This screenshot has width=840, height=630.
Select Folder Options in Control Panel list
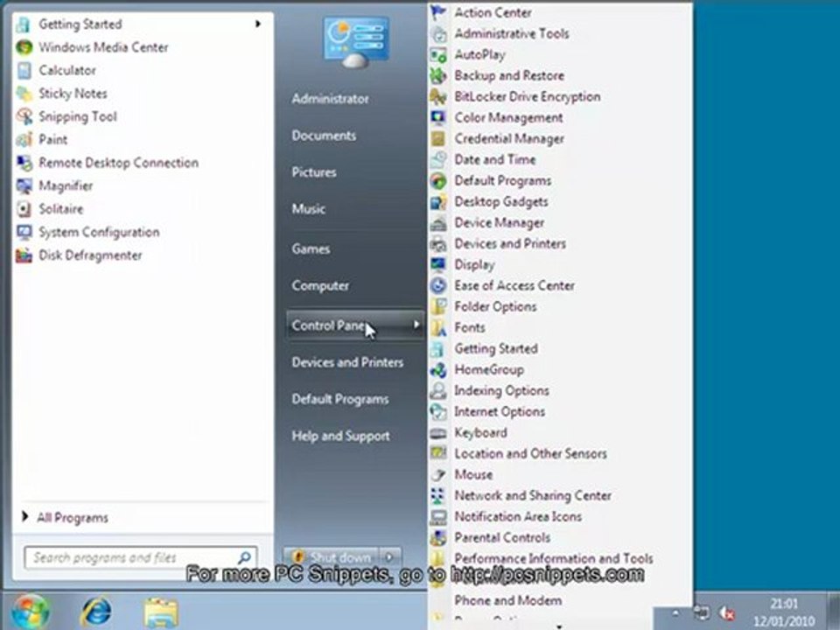coord(495,306)
